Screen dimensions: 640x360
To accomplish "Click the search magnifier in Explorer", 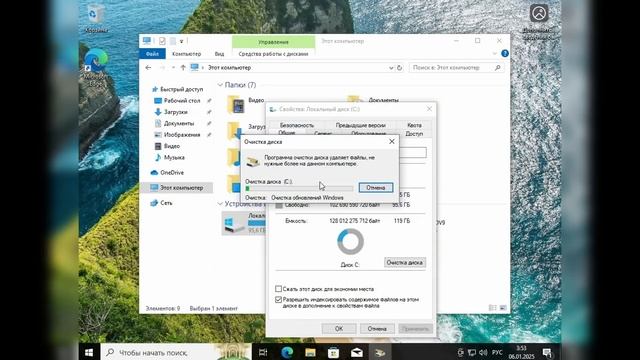I will tap(497, 68).
